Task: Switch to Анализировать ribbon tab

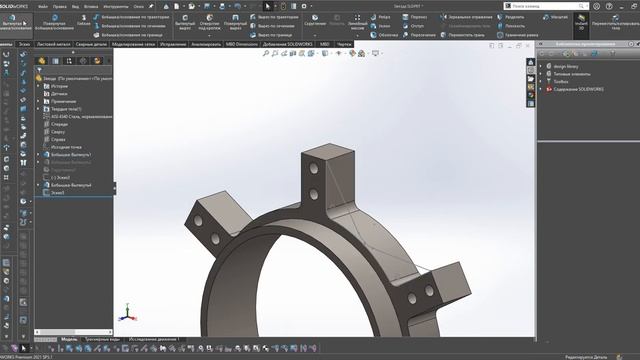Action: (206, 44)
